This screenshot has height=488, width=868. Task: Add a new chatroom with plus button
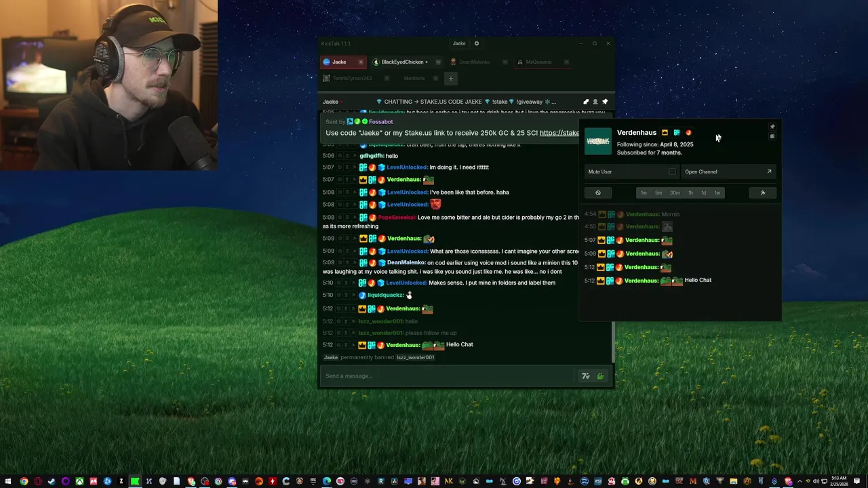coord(450,78)
